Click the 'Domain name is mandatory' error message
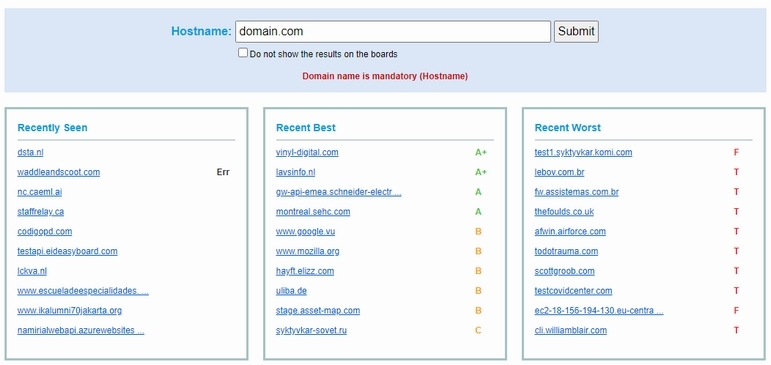 pos(385,76)
